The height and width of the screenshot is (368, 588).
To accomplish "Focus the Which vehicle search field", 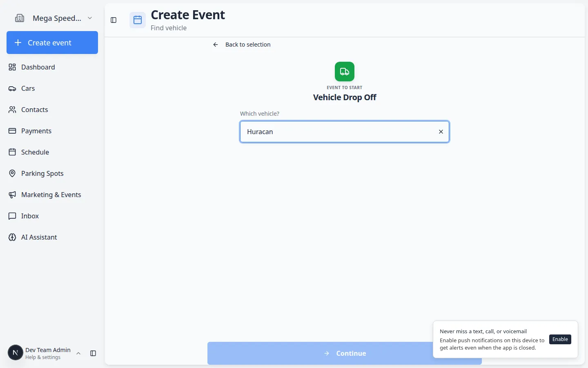I will 345,132.
